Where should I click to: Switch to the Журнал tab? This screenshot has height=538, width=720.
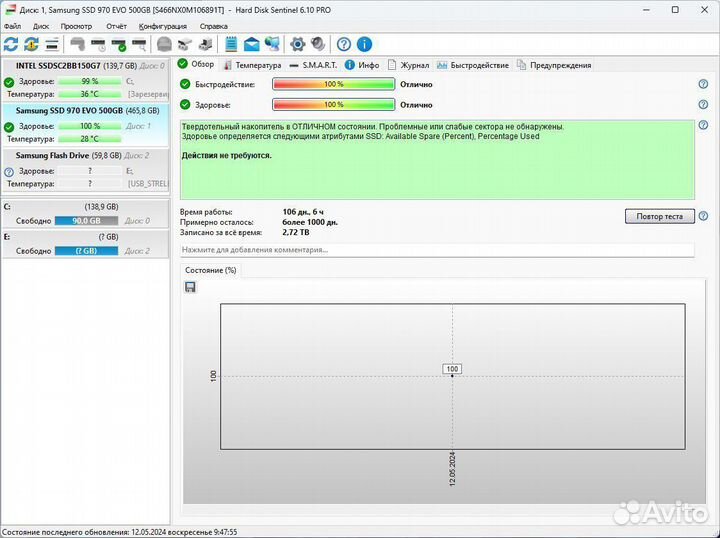(x=408, y=65)
